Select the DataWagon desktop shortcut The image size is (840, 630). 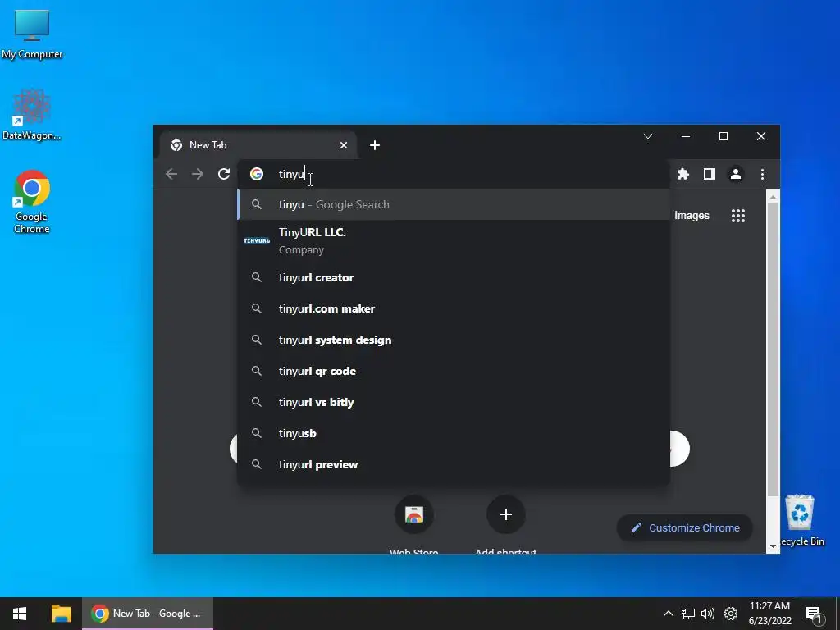tap(32, 115)
